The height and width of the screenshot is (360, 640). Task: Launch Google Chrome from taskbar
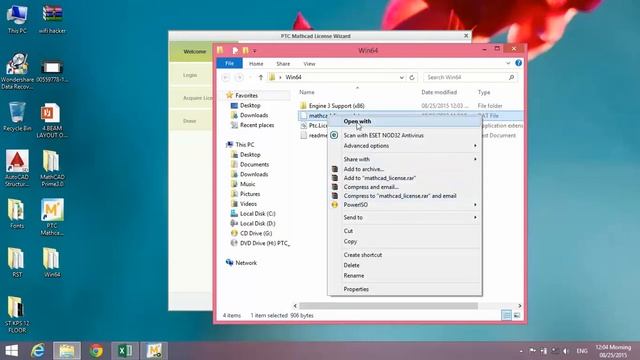96,351
